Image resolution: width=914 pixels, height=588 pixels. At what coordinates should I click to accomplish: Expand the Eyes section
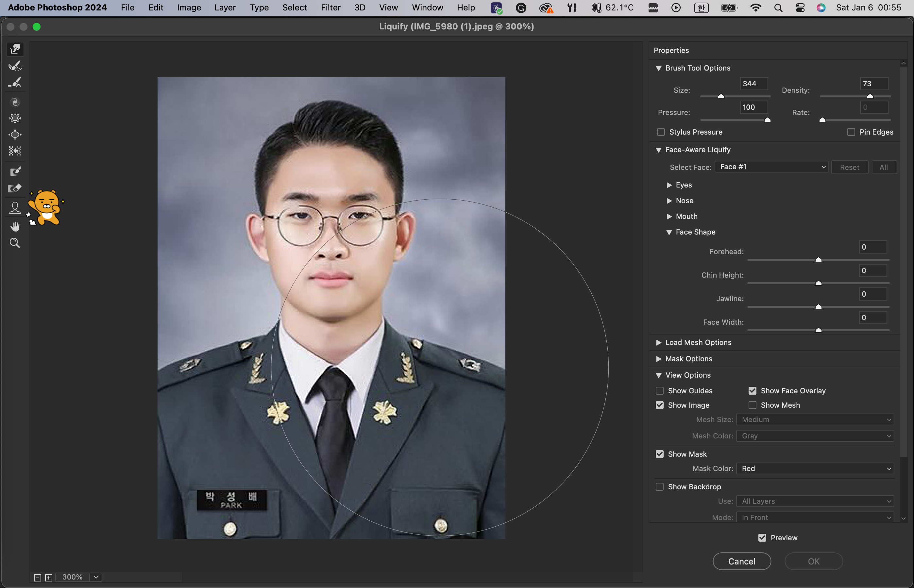pos(669,185)
